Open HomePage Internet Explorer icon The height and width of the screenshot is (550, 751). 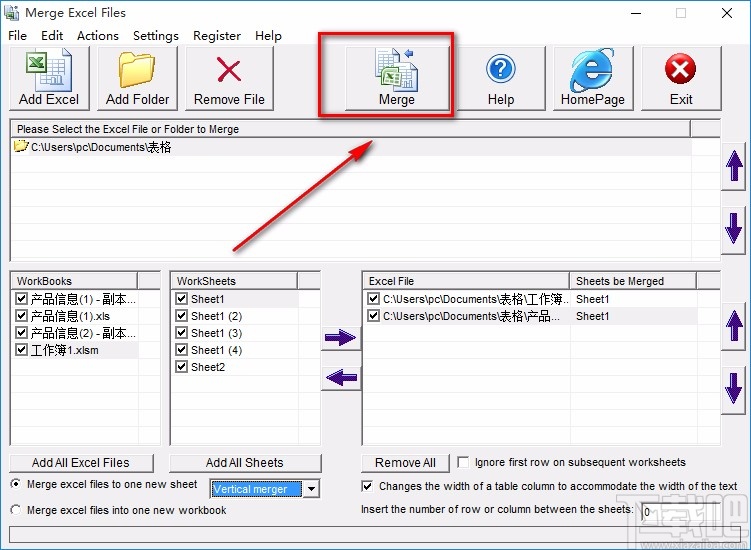click(x=592, y=70)
